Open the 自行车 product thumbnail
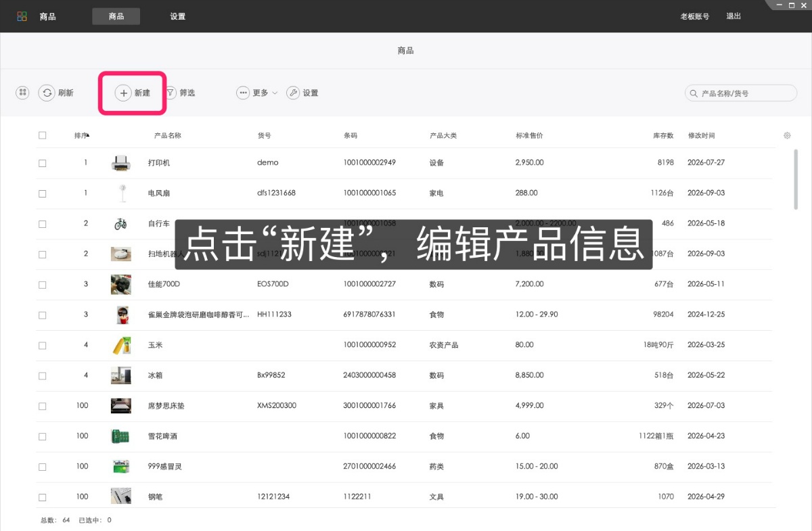 121,223
